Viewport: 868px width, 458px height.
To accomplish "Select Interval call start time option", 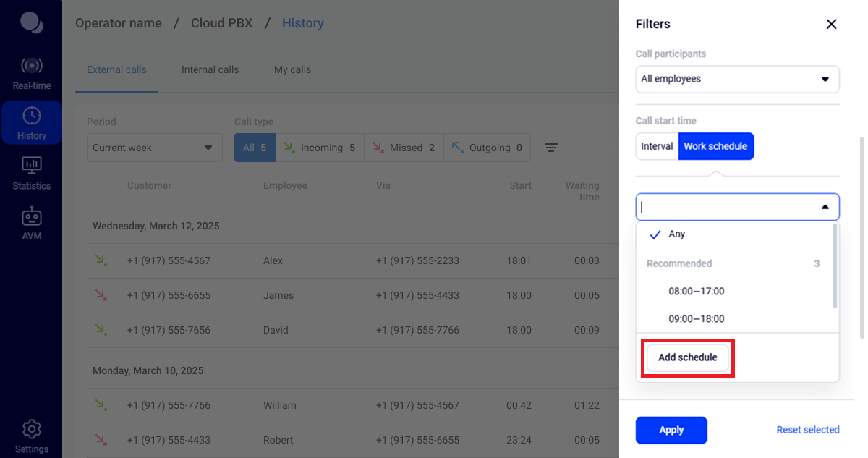I will (657, 146).
